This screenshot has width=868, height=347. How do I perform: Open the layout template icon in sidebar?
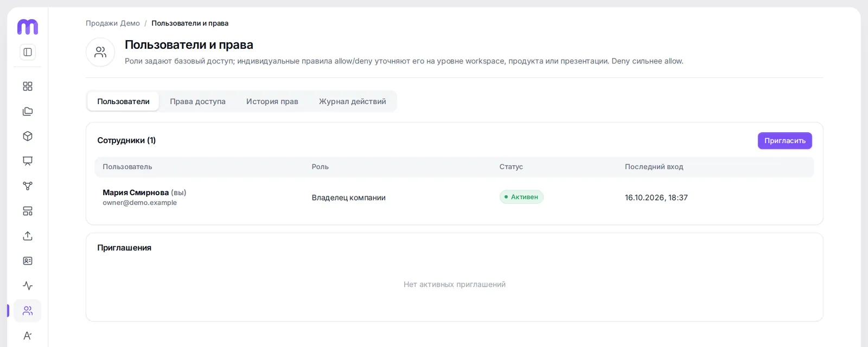(x=28, y=211)
